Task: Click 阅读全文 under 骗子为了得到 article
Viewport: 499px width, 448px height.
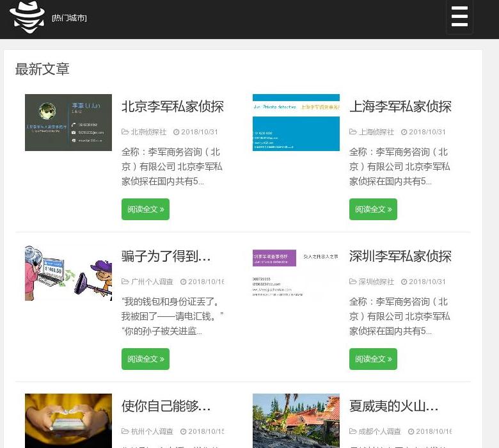Action: click(x=145, y=359)
